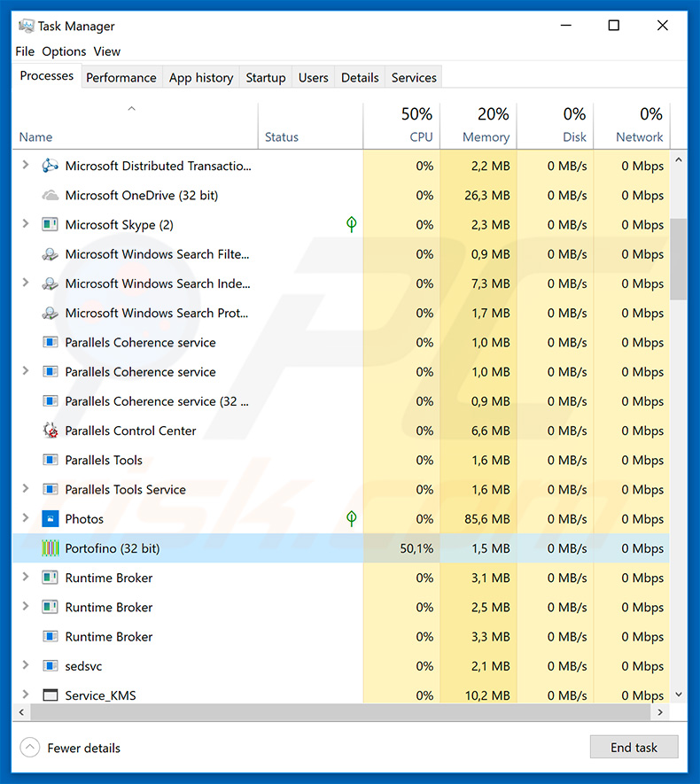Click the vertical scrollbar up arrow

coord(679,160)
